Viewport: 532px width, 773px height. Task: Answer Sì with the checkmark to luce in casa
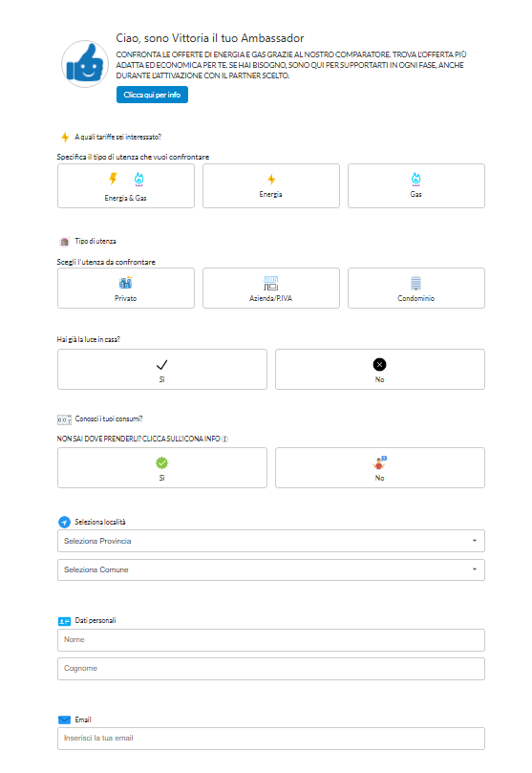[162, 369]
